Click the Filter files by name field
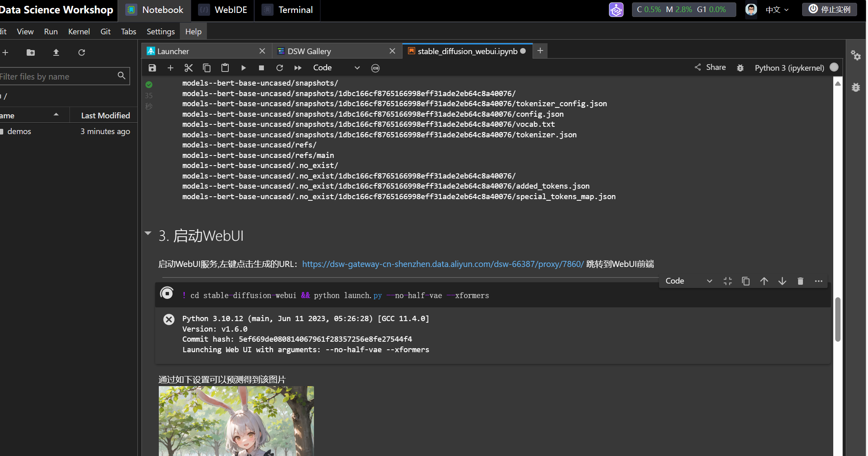 (x=65, y=76)
